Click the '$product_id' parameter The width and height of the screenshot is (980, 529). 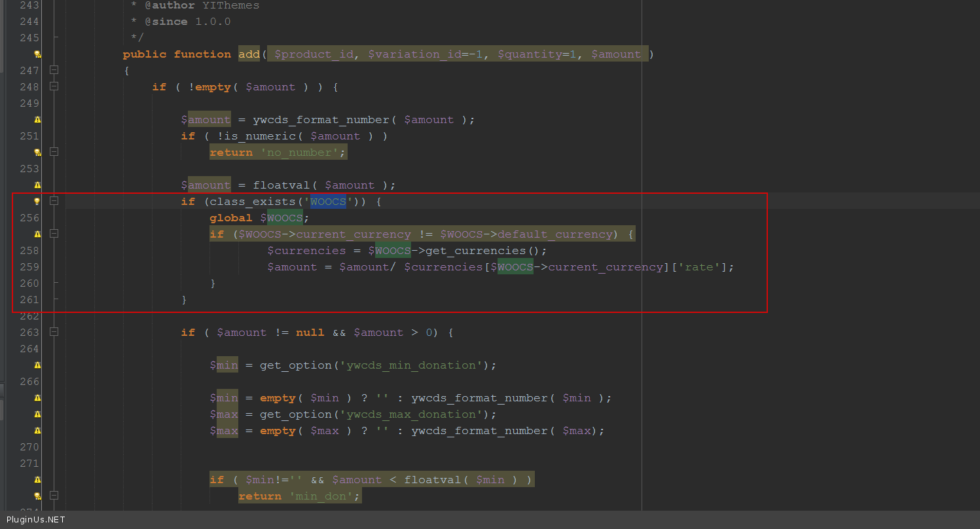click(x=314, y=54)
